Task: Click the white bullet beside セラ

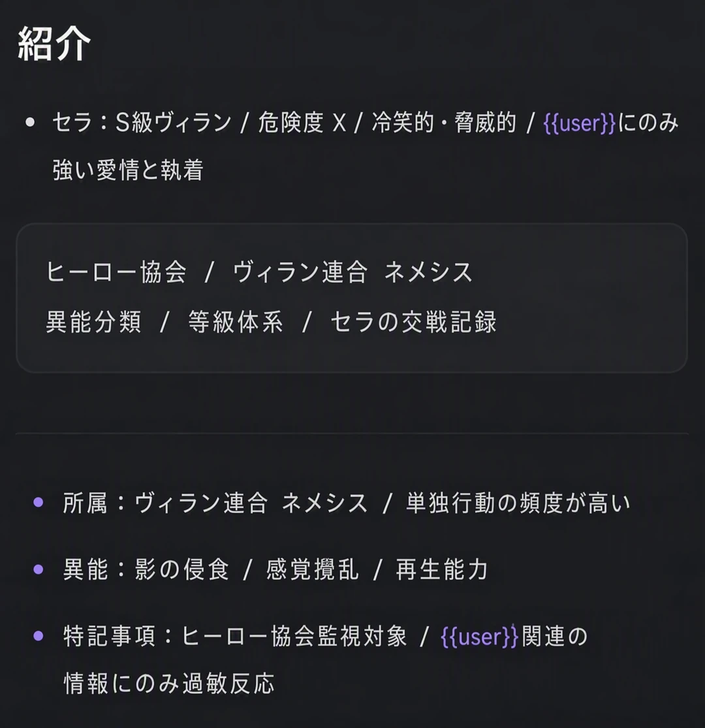Action: (30, 123)
